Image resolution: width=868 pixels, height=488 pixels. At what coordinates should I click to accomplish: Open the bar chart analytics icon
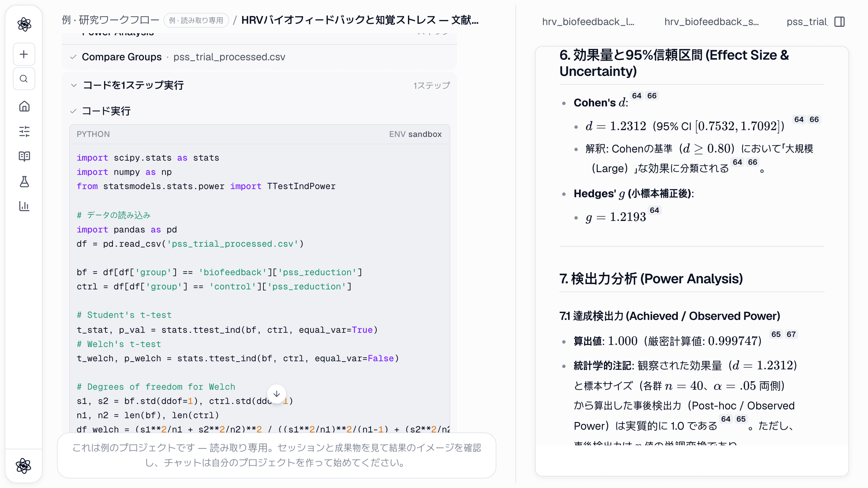pyautogui.click(x=24, y=206)
